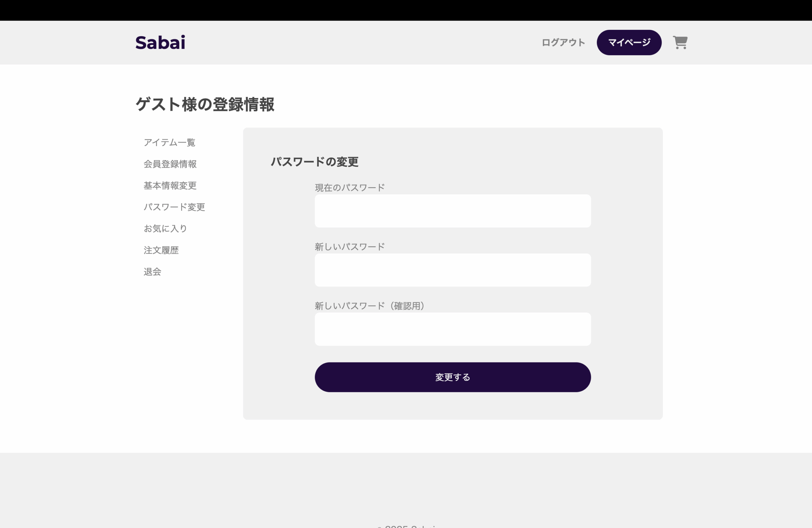Select パスワード変更 sidebar item
812x528 pixels.
click(174, 207)
